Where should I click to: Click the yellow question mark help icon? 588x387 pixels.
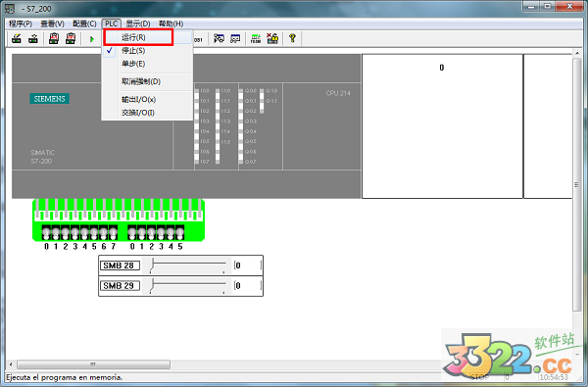pyautogui.click(x=292, y=38)
